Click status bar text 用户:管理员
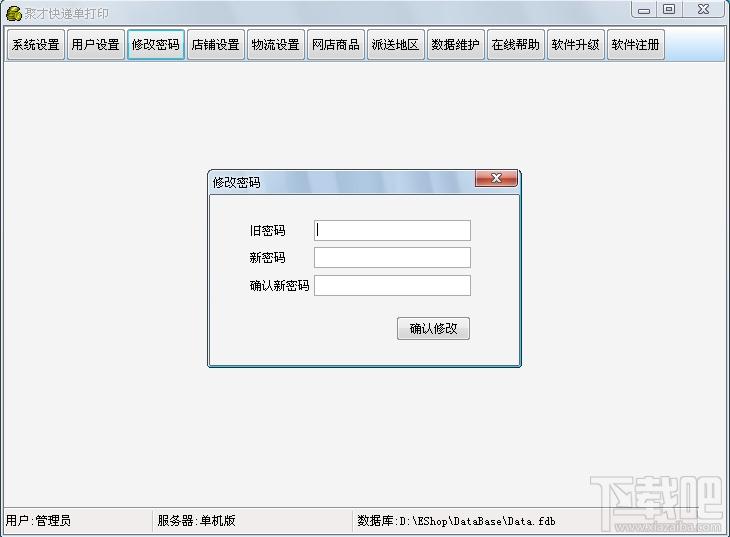This screenshot has width=730, height=537. (38, 521)
